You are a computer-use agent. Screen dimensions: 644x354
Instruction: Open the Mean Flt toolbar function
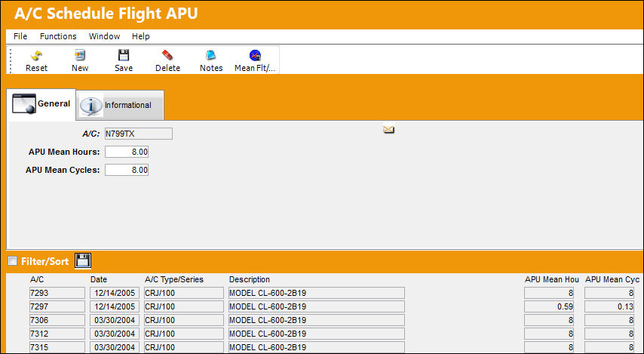point(255,55)
